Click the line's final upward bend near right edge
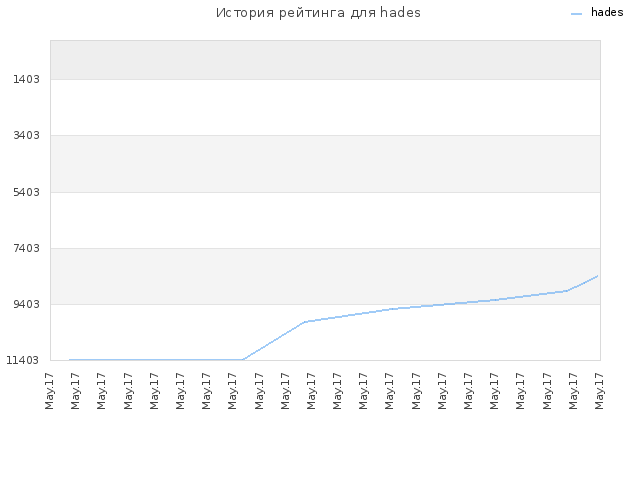Image resolution: width=640 pixels, height=480 pixels. pos(567,291)
